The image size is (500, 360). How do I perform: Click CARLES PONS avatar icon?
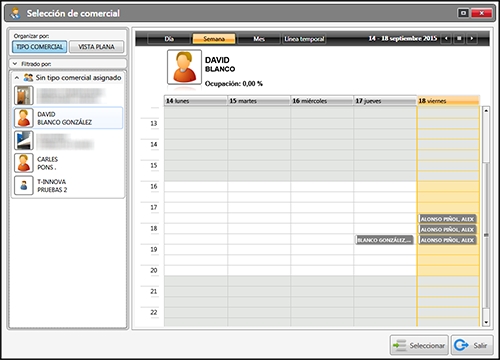(24, 163)
